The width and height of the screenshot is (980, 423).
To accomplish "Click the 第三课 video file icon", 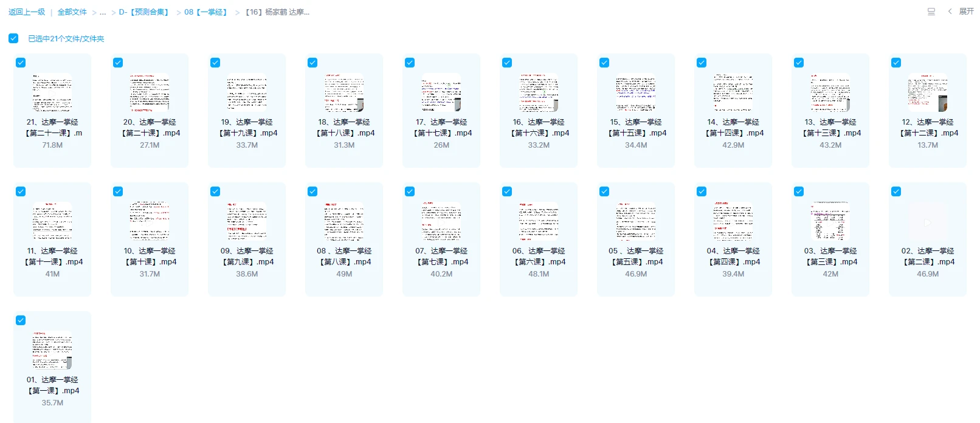I will [x=830, y=222].
